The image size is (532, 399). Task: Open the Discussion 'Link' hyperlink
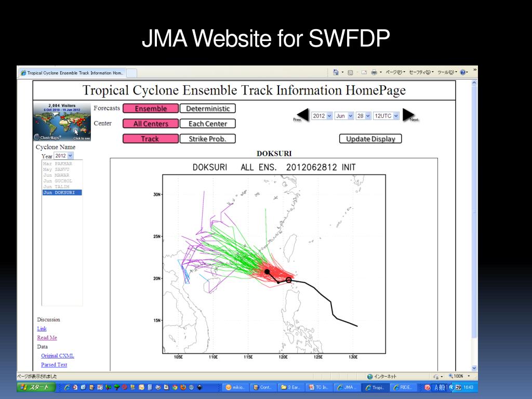click(42, 328)
